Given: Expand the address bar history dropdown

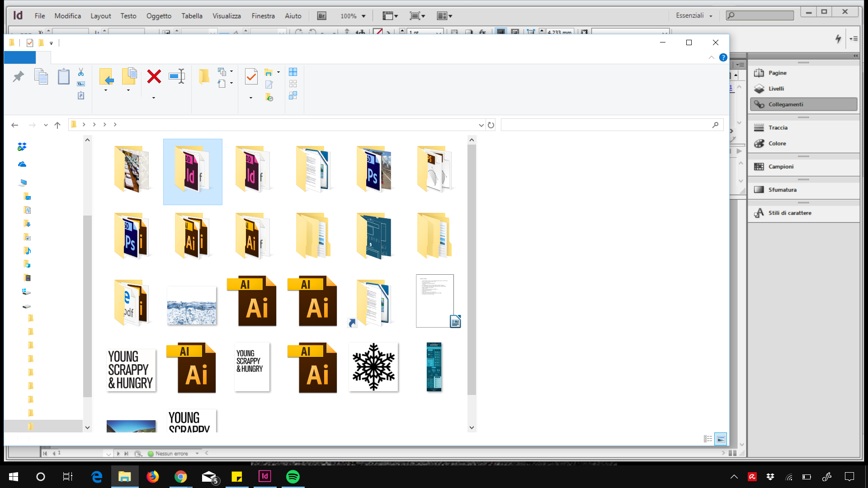Looking at the screenshot, I should pyautogui.click(x=481, y=125).
